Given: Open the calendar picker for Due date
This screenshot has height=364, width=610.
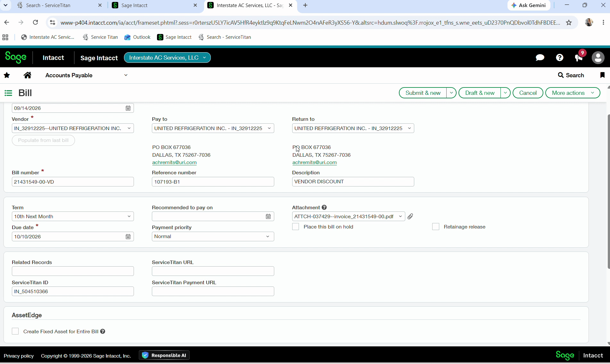Looking at the screenshot, I should point(128,237).
